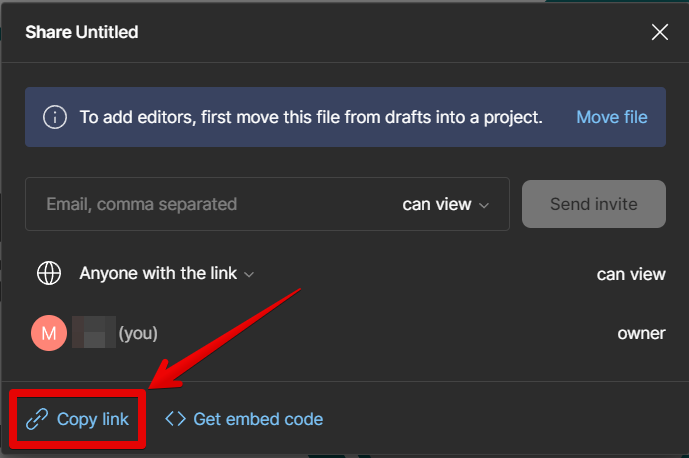
Task: Close the Share Untitled dialog
Action: point(660,32)
